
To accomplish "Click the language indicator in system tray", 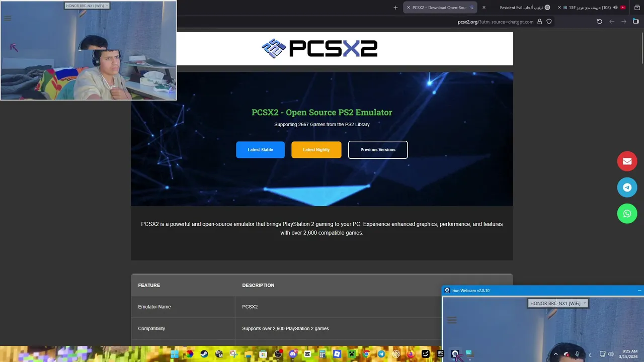I will click(590, 355).
